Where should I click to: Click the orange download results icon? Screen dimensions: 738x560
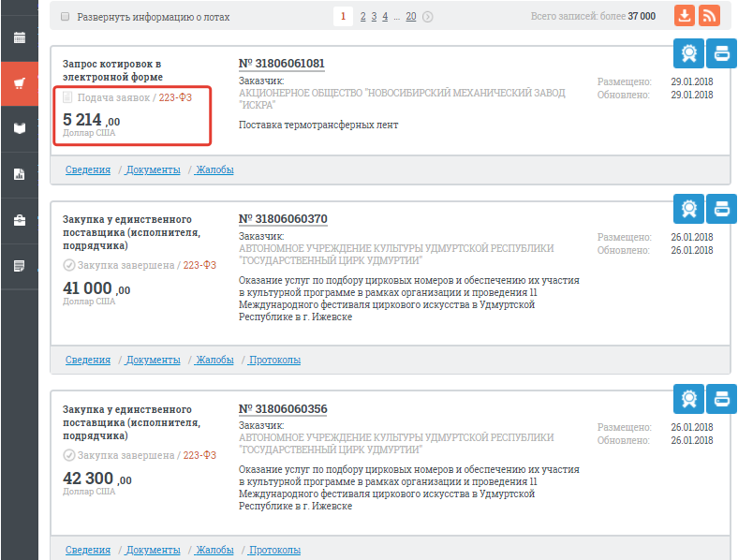tap(686, 16)
